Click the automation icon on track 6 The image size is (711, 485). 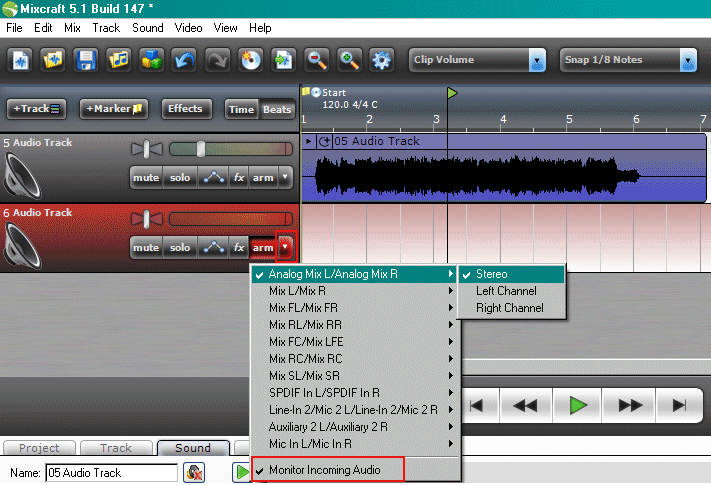point(214,247)
